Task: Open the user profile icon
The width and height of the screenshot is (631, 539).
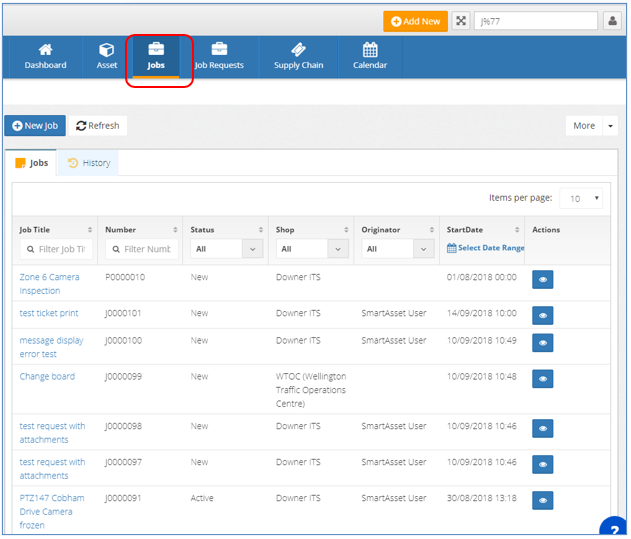Action: coord(612,21)
